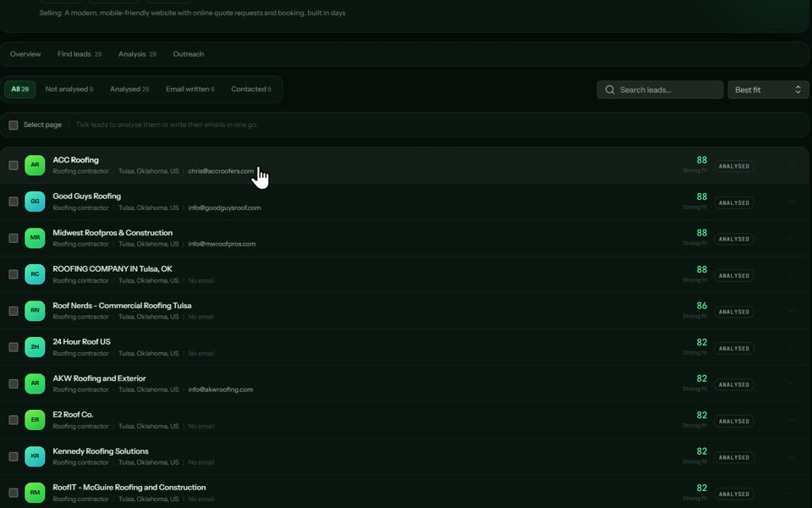Click the Kennedy Roofing KR avatar icon
812x508 pixels.
[35, 456]
